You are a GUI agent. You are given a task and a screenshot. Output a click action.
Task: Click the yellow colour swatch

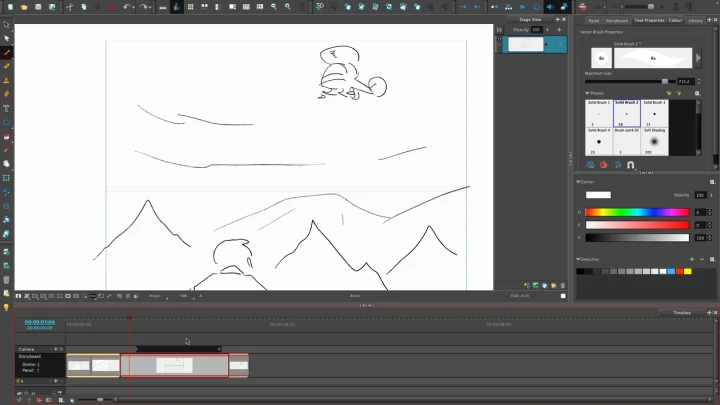[686, 271]
